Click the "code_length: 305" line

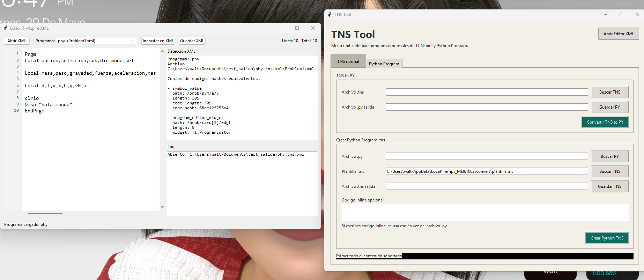click(192, 103)
